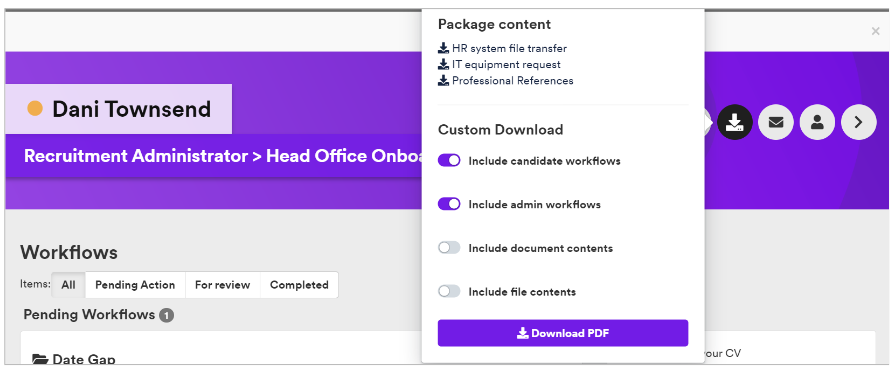
Task: Switch to the For review tab
Action: pyautogui.click(x=222, y=285)
